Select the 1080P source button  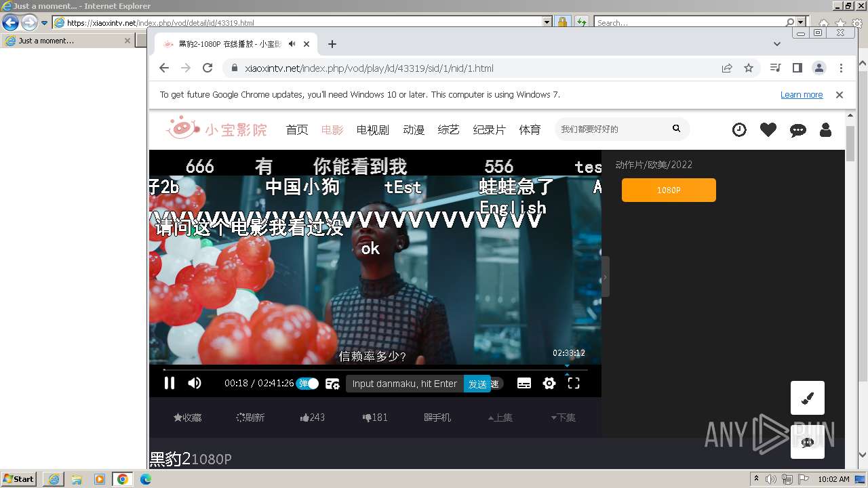point(669,190)
